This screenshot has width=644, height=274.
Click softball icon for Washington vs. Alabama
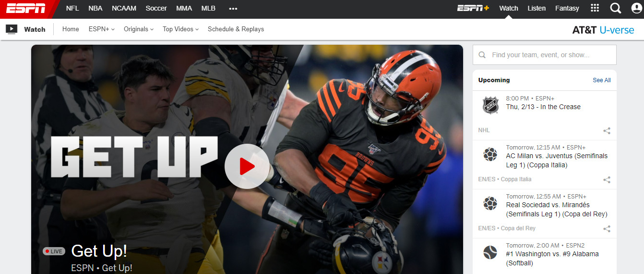coord(490,252)
